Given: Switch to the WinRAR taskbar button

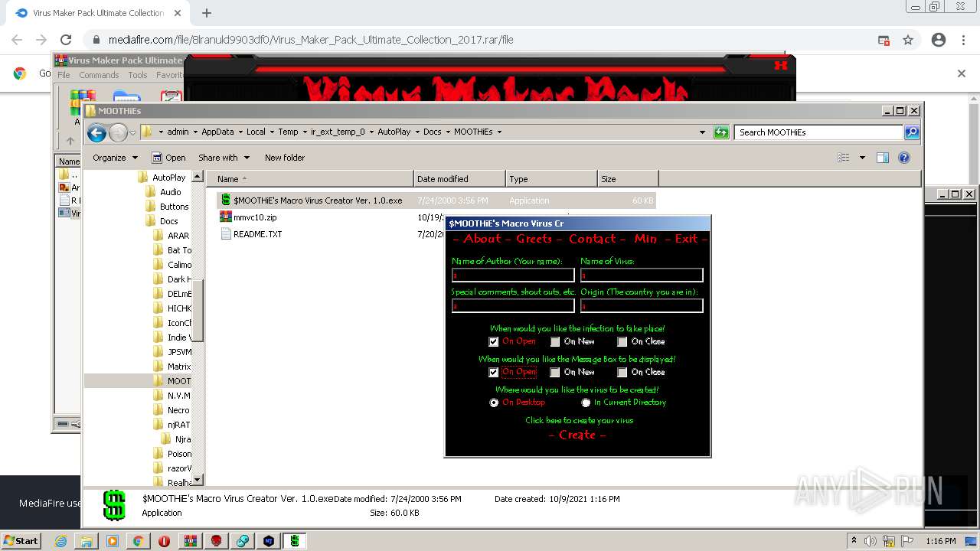Looking at the screenshot, I should coord(190,540).
